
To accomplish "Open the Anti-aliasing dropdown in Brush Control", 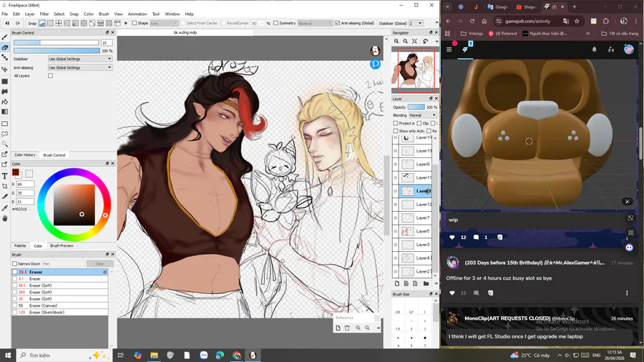I will click(79, 68).
